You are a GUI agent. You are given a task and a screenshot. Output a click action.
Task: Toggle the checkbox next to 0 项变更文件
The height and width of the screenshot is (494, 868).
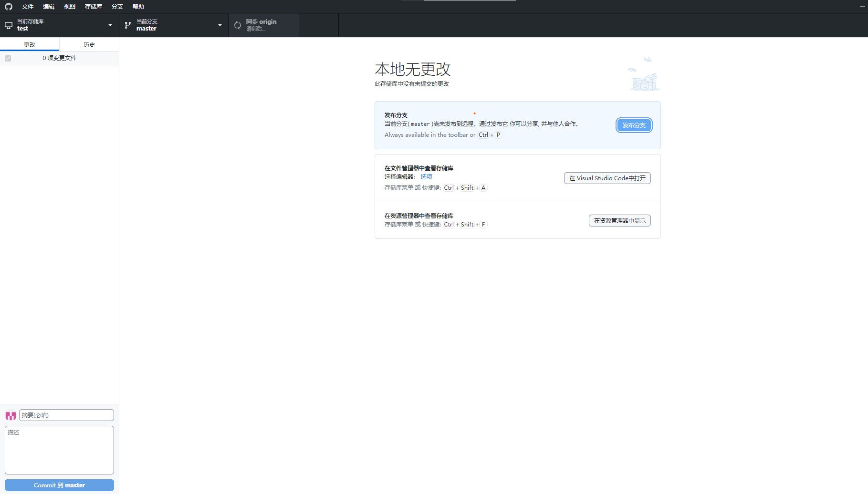pyautogui.click(x=8, y=58)
